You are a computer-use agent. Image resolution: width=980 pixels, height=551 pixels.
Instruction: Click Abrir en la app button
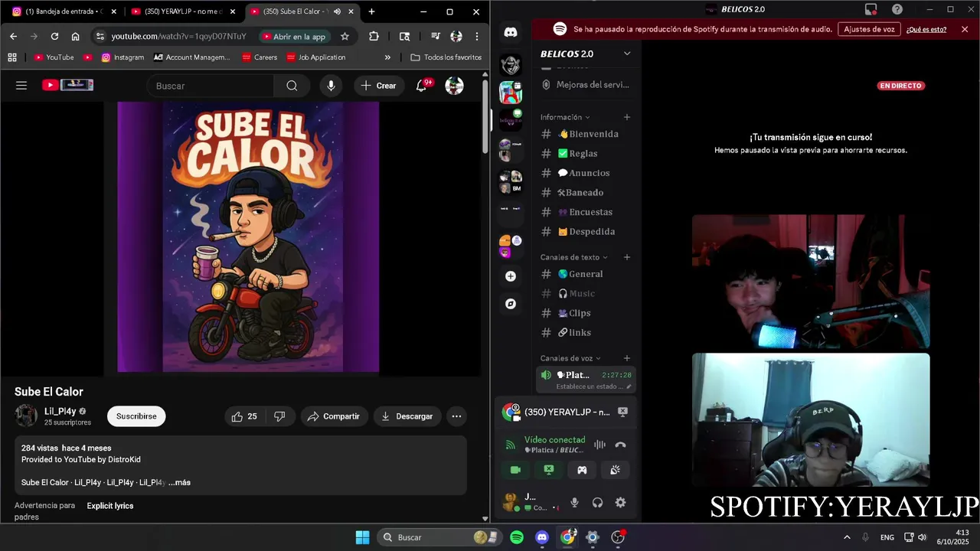pyautogui.click(x=294, y=36)
